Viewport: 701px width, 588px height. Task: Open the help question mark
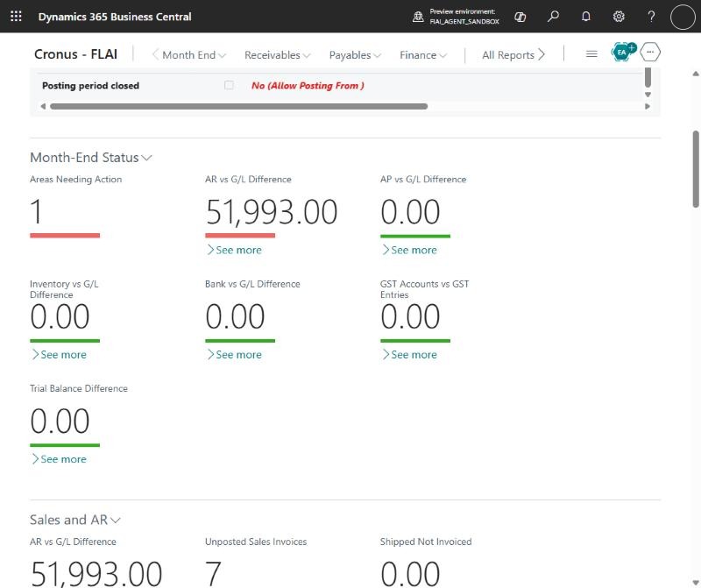651,17
